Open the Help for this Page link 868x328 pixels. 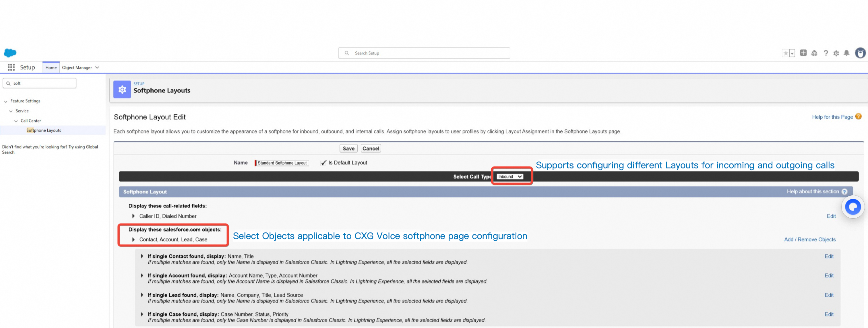[832, 117]
